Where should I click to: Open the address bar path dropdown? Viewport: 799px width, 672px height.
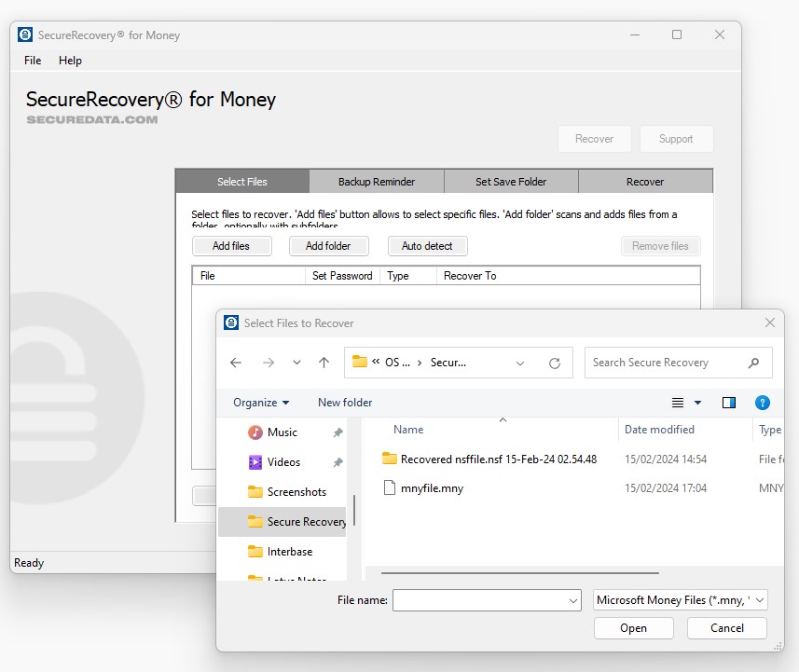520,363
